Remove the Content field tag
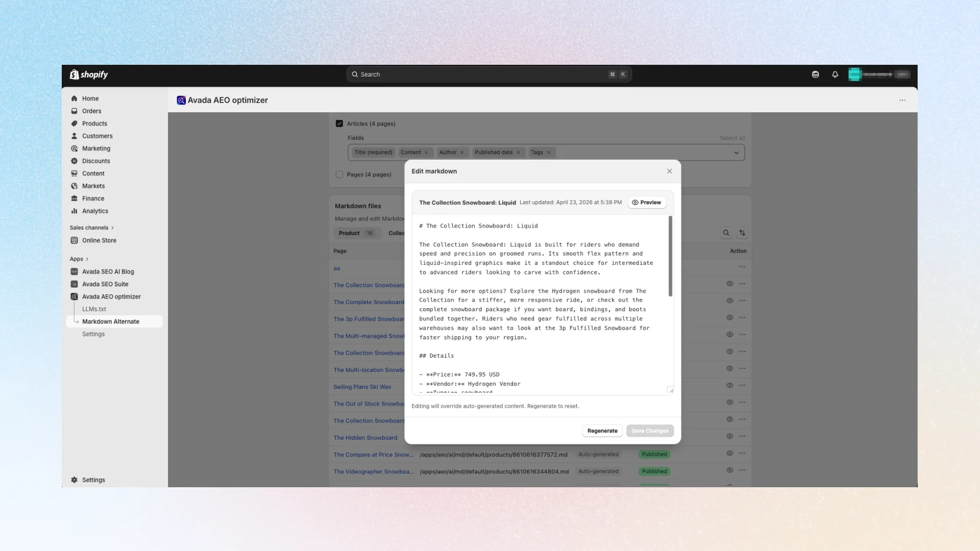The height and width of the screenshot is (551, 980). coord(426,153)
